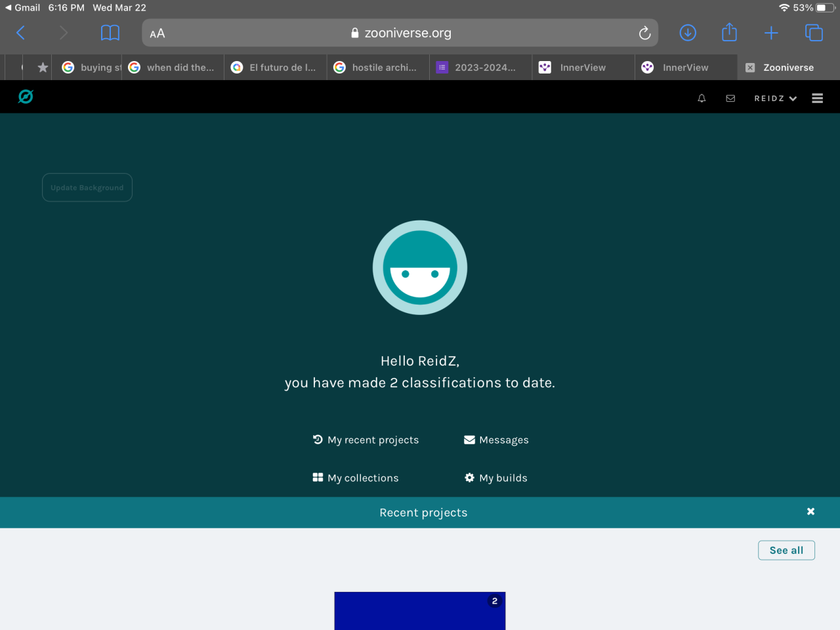Open the starred favorites tab
This screenshot has width=840, height=630.
click(x=43, y=68)
